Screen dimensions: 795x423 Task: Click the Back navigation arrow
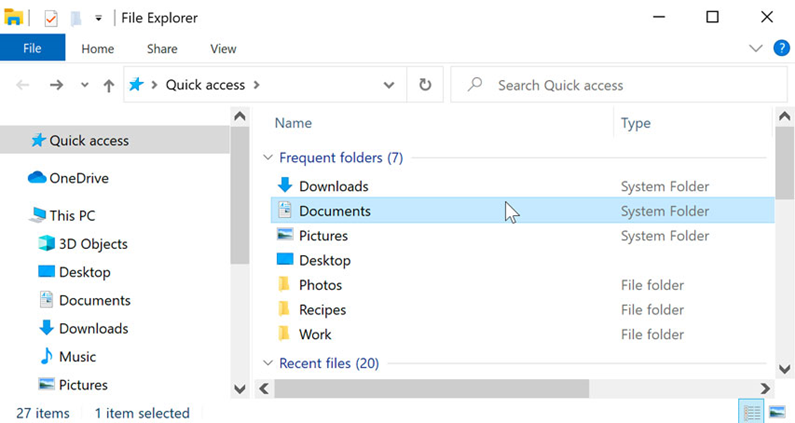[22, 85]
